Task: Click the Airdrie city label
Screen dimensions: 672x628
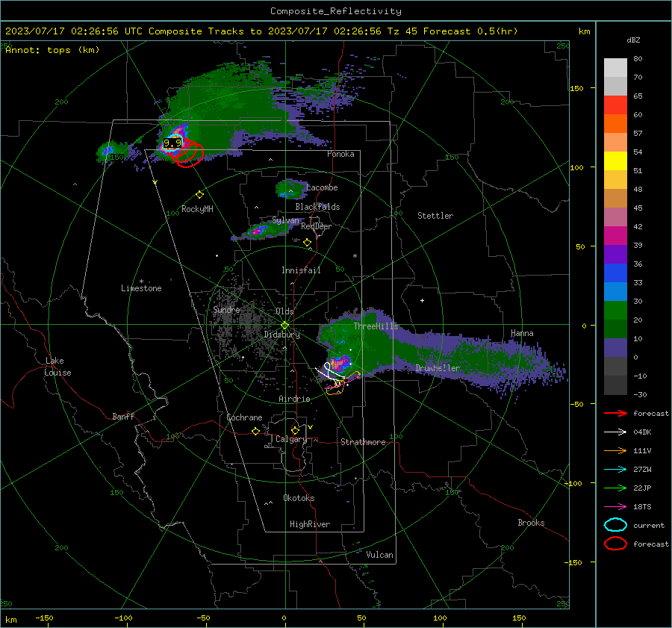Action: pyautogui.click(x=294, y=399)
